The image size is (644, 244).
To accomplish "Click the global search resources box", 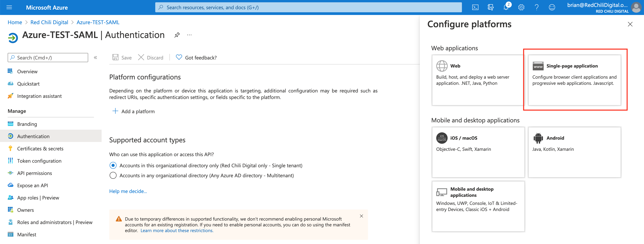I will pos(308,7).
